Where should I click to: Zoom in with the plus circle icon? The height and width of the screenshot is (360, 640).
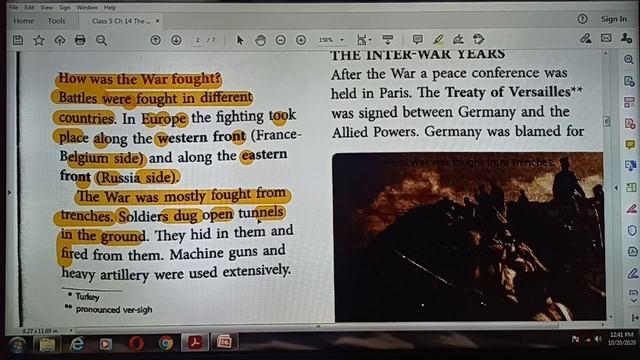pos(301,40)
